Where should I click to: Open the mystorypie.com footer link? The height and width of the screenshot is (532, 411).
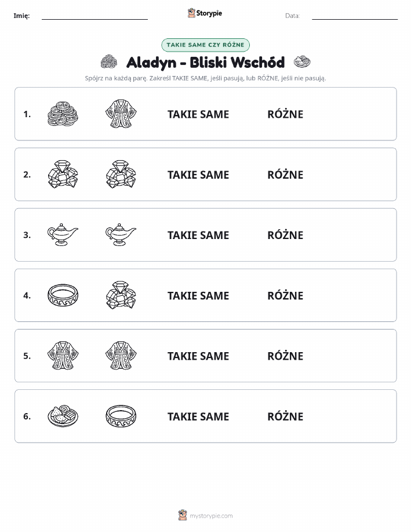click(205, 515)
